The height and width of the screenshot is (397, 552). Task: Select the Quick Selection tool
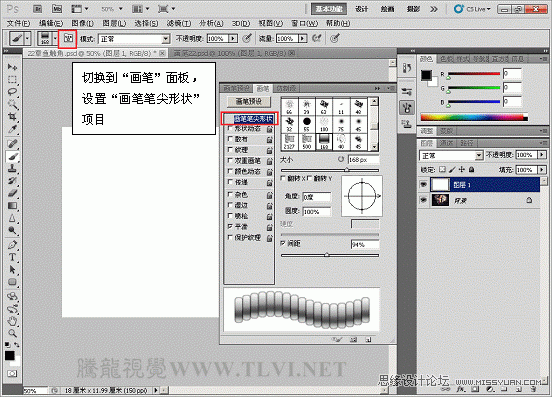(x=12, y=104)
